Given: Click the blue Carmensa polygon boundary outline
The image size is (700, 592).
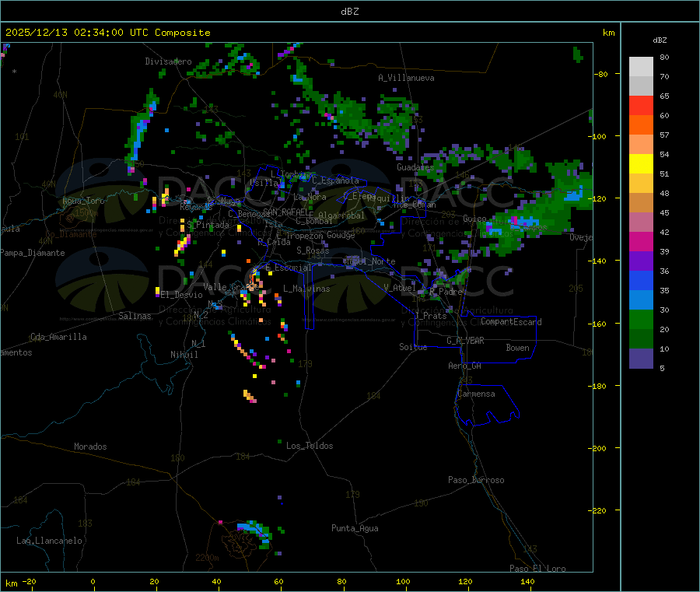Looking at the screenshot, I should 487,405.
